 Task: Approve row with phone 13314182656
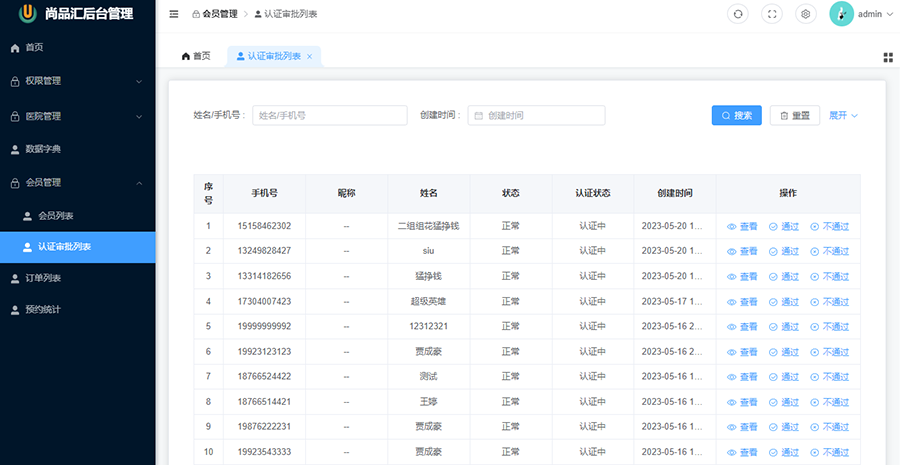point(783,277)
